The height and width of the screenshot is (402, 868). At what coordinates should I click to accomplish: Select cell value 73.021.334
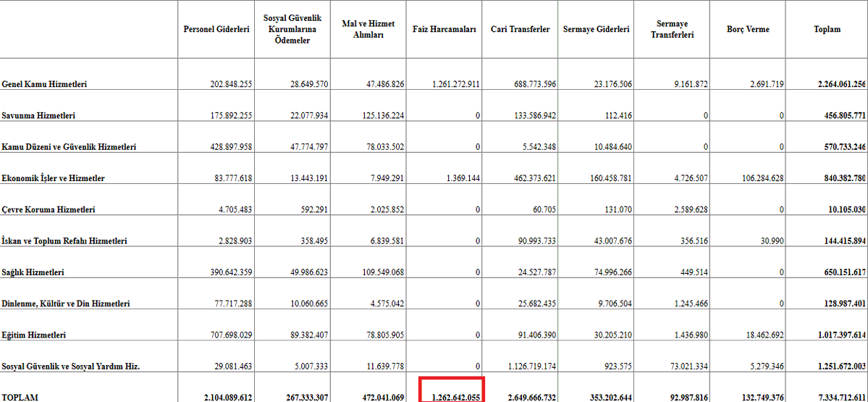[688, 367]
